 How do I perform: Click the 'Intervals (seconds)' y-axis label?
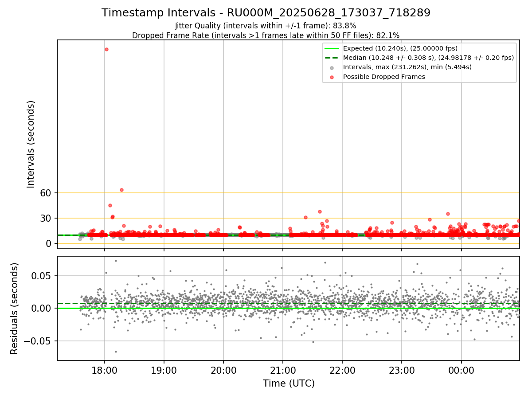(x=31, y=144)
